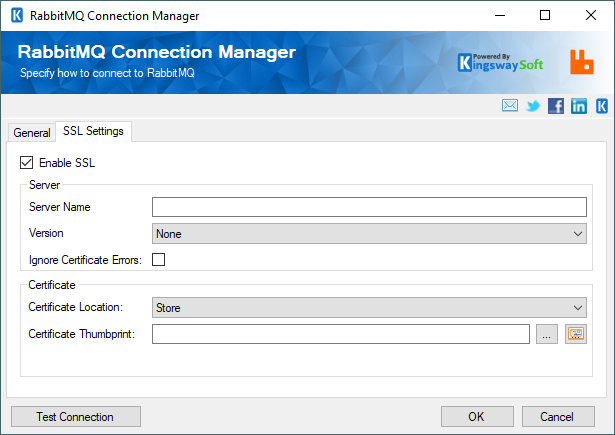615x435 pixels.
Task: Check Ignore Certificate Errors box
Action: (158, 259)
